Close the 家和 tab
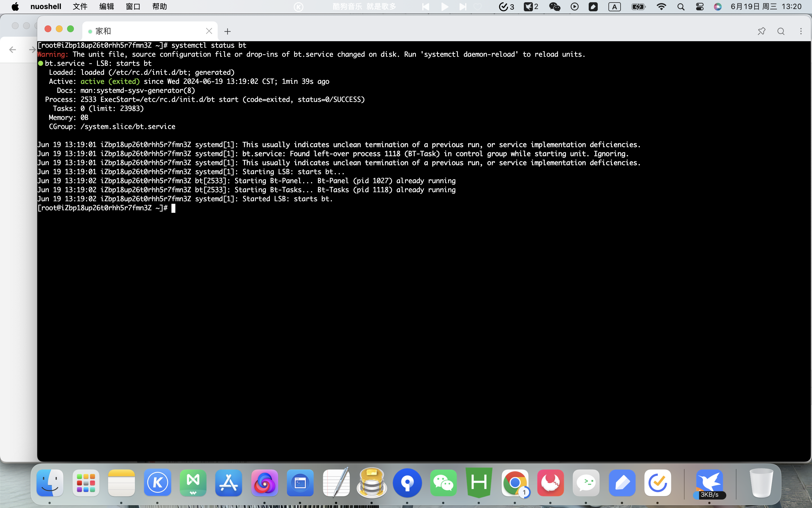The width and height of the screenshot is (812, 508). [x=209, y=31]
